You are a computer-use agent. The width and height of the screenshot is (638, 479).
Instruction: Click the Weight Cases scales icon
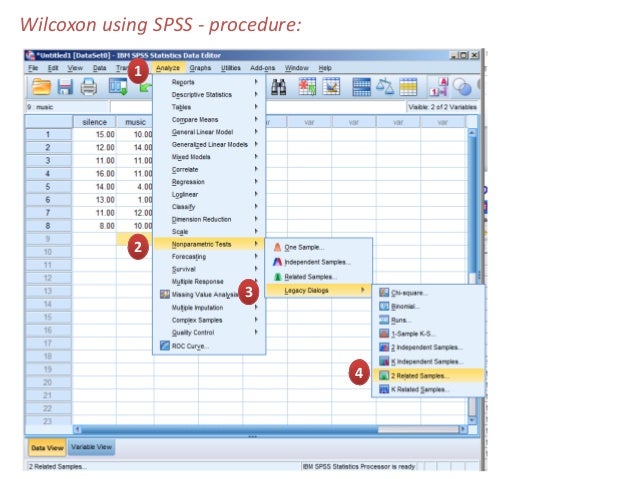pos(385,87)
